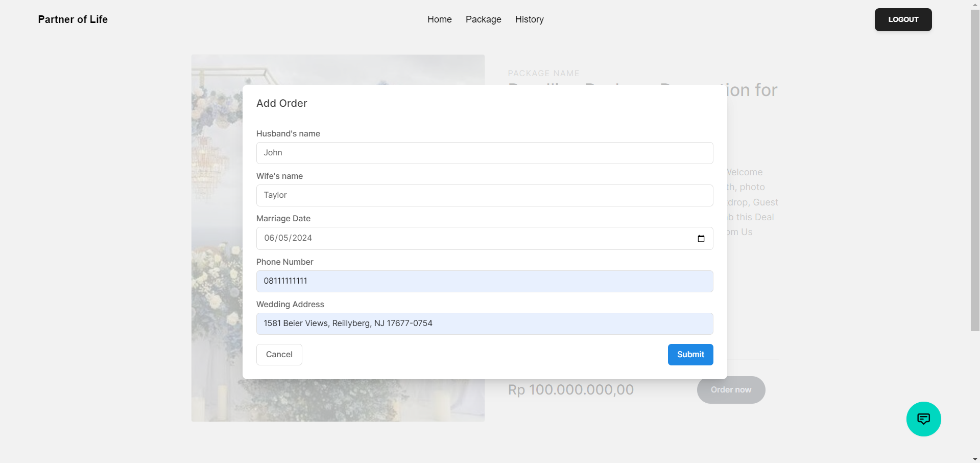Click the Phone Number label
980x463 pixels.
click(x=284, y=262)
